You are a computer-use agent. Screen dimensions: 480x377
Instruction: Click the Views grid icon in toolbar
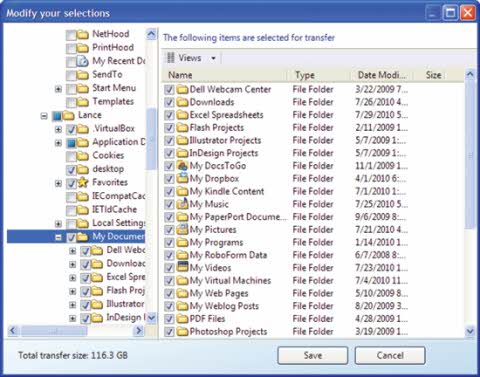[171, 58]
